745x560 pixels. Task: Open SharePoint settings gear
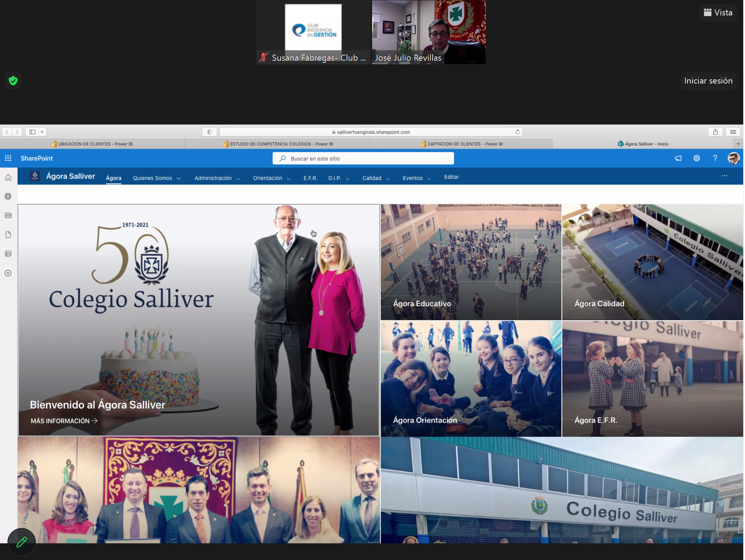(x=697, y=158)
